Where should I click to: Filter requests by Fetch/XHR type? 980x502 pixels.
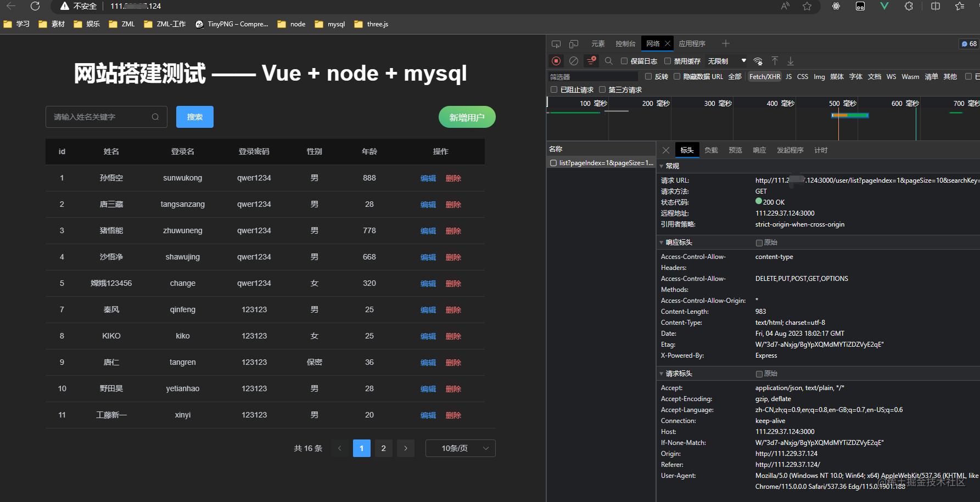pos(765,77)
